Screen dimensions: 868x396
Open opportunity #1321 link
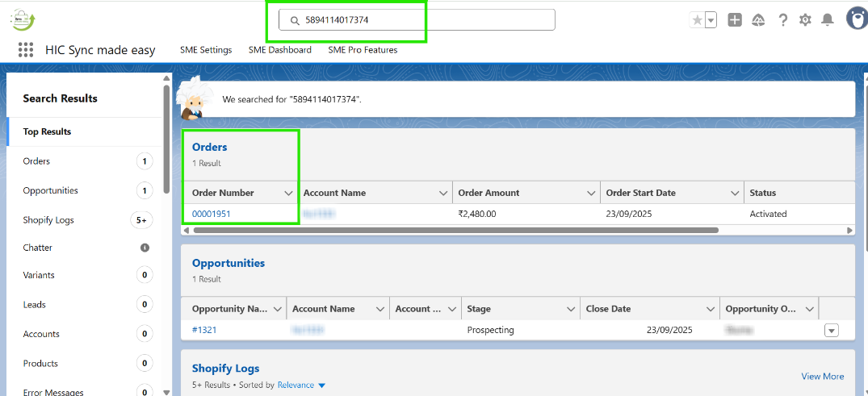[x=204, y=330]
